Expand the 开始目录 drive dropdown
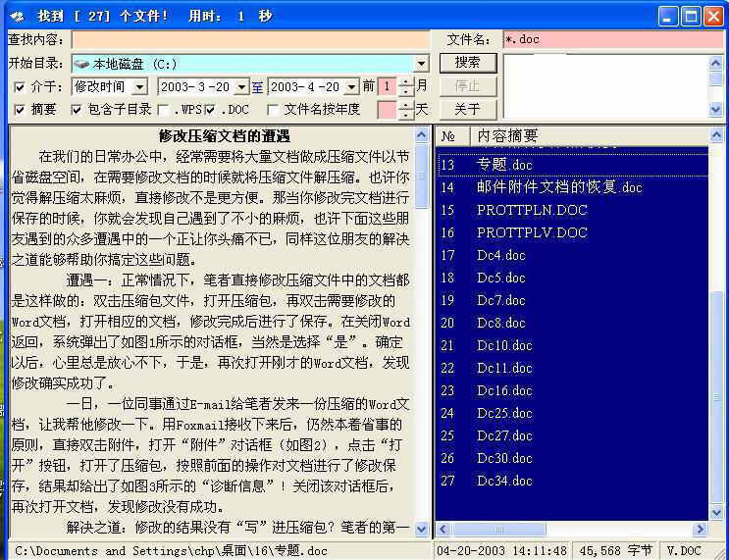Screen dimensions: 729x560 pyautogui.click(x=422, y=64)
